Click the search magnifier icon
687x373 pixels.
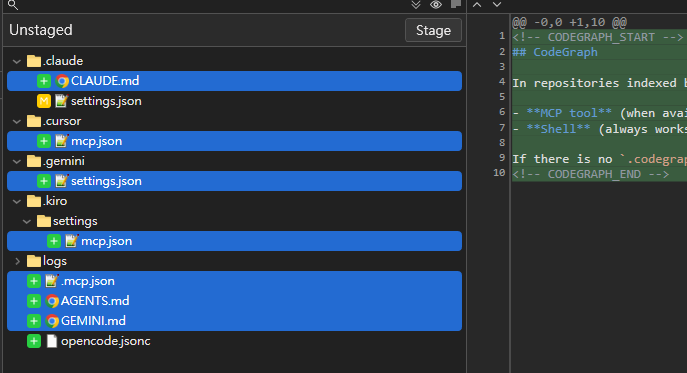click(13, 5)
